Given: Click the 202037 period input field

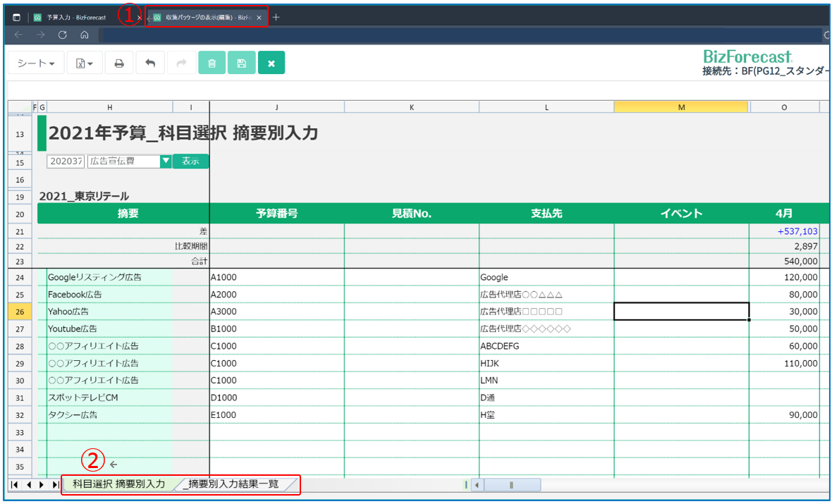Looking at the screenshot, I should (66, 161).
